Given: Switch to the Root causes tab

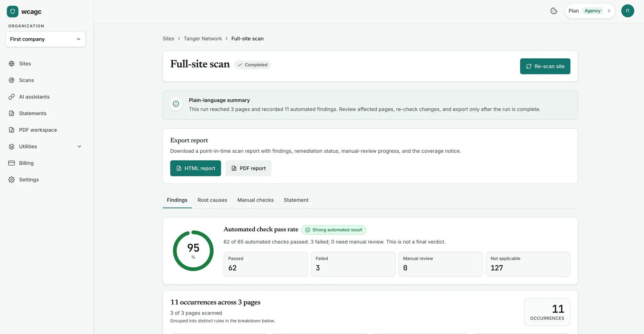Looking at the screenshot, I should pyautogui.click(x=212, y=200).
